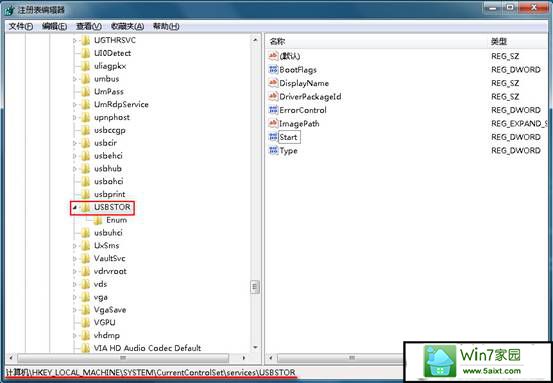Image resolution: width=553 pixels, height=383 pixels.
Task: Click the tree pane's vertical scrollbar thumb
Action: [255, 287]
